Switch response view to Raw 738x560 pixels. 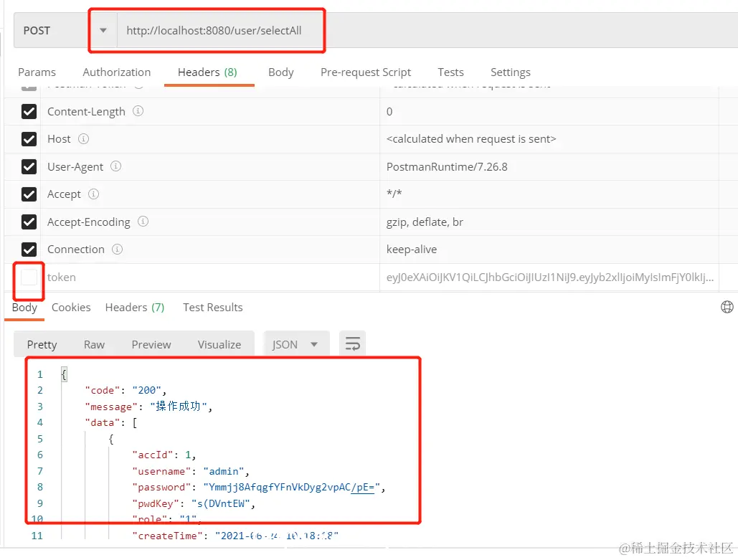[94, 344]
